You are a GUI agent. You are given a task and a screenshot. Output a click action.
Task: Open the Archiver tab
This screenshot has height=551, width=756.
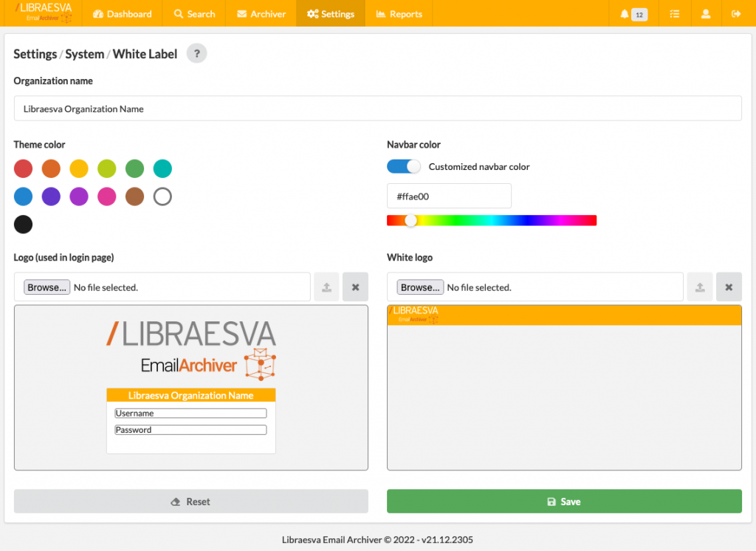[x=261, y=14]
